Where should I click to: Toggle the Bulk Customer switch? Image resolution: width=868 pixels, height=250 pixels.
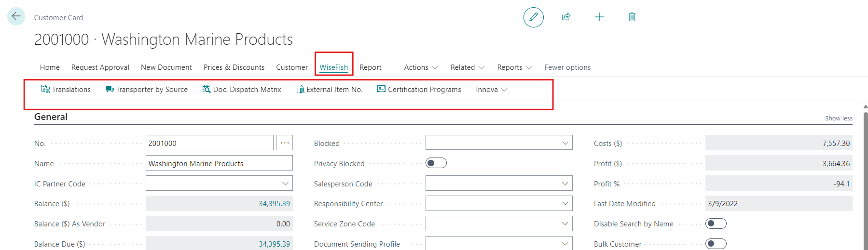[716, 244]
